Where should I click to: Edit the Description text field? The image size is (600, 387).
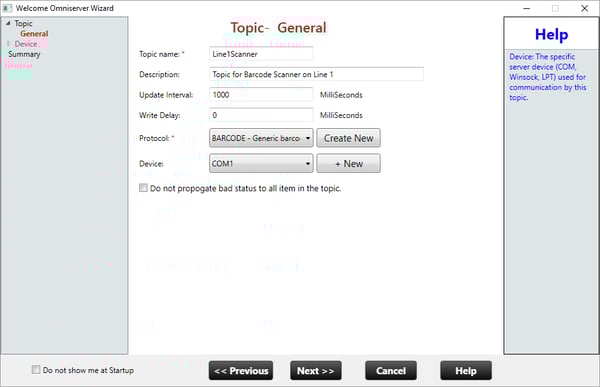pos(316,74)
